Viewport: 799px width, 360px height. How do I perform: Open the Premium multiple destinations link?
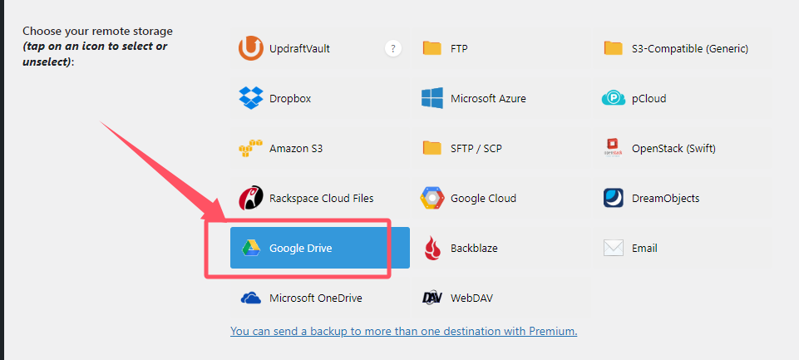click(404, 331)
